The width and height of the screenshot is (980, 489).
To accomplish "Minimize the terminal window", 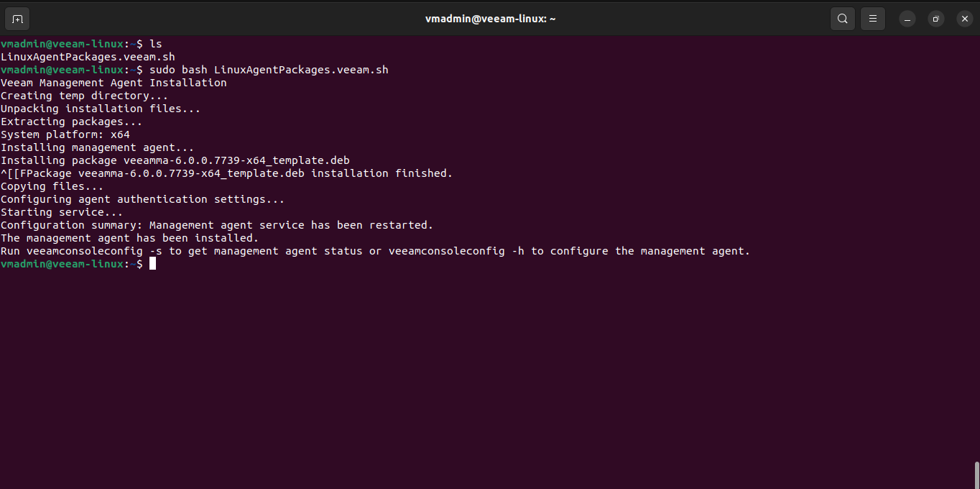I will [907, 19].
